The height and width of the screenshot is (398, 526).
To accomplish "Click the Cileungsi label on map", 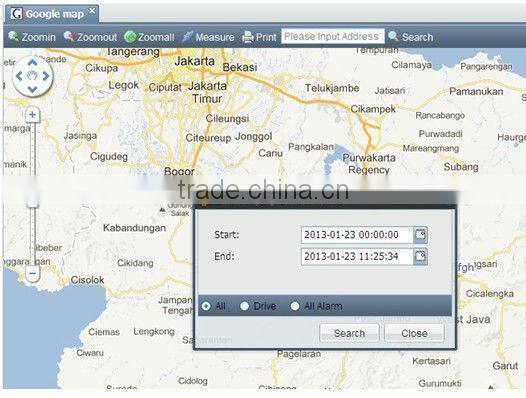I will (x=227, y=118).
